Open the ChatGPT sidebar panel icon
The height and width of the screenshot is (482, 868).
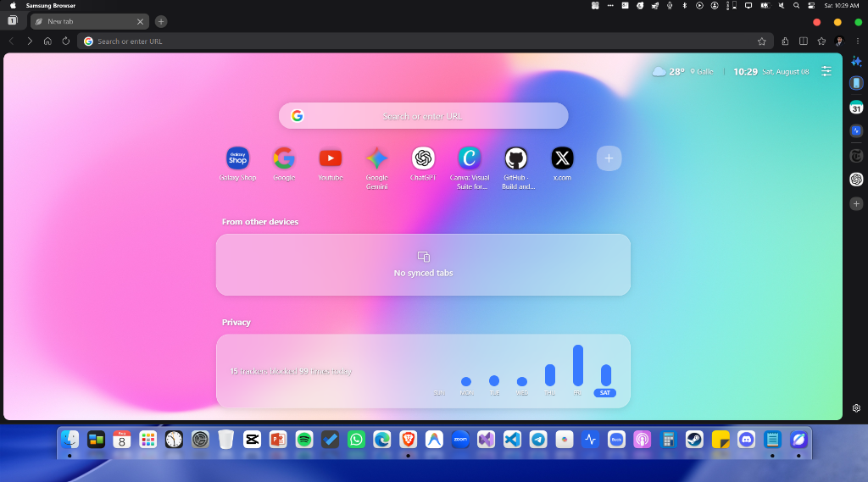click(x=856, y=180)
